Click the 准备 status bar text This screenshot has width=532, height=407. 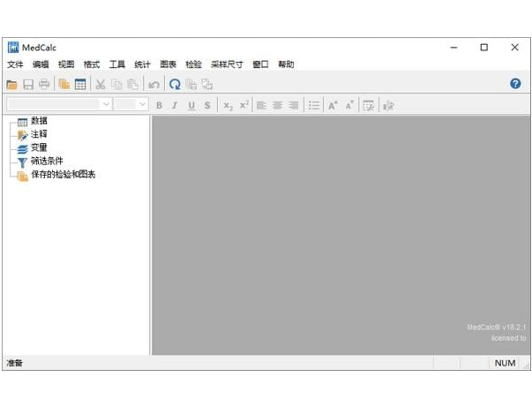14,363
